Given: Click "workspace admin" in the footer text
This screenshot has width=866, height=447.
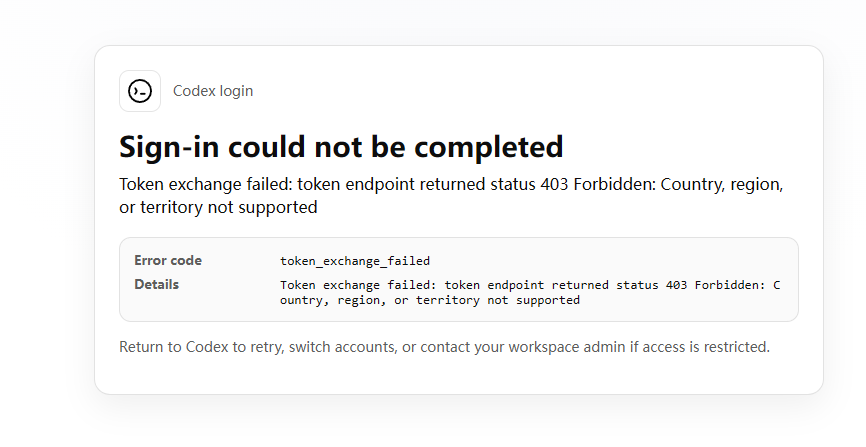Looking at the screenshot, I should click(x=567, y=347).
